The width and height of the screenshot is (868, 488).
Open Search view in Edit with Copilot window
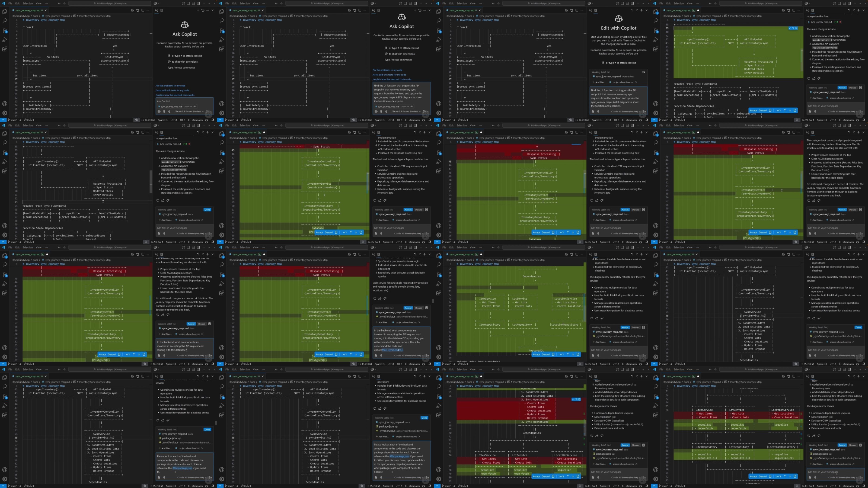pyautogui.click(x=439, y=21)
